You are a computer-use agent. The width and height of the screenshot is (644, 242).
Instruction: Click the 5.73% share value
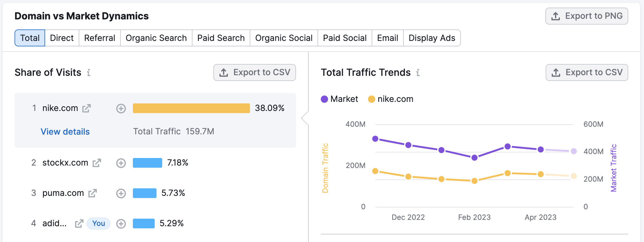pos(173,193)
